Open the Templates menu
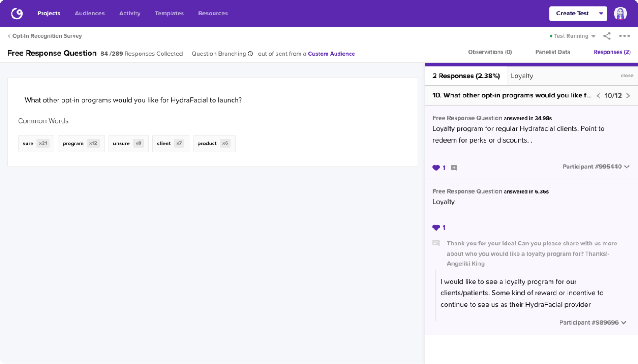 click(x=169, y=13)
